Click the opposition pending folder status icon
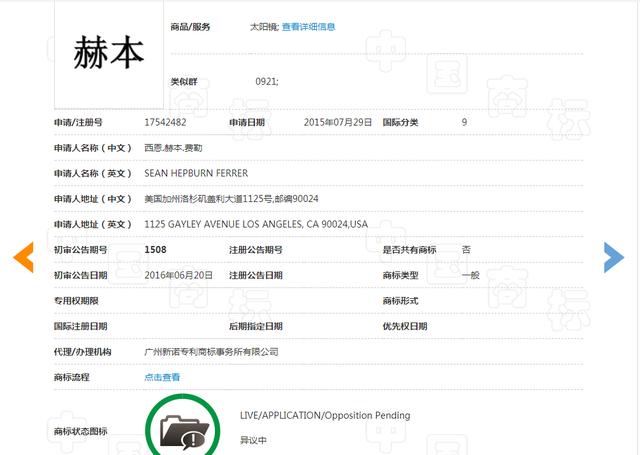This screenshot has width=640, height=455. [x=183, y=426]
